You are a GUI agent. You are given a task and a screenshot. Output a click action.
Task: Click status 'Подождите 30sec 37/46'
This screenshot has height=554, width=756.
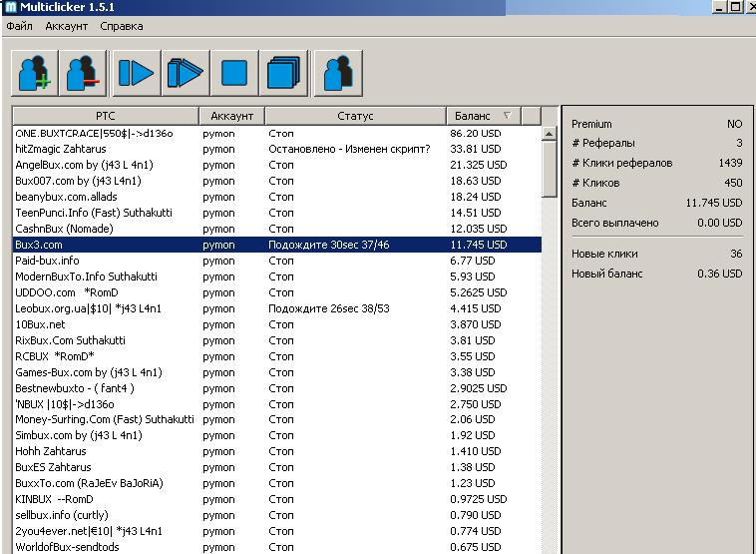point(329,245)
